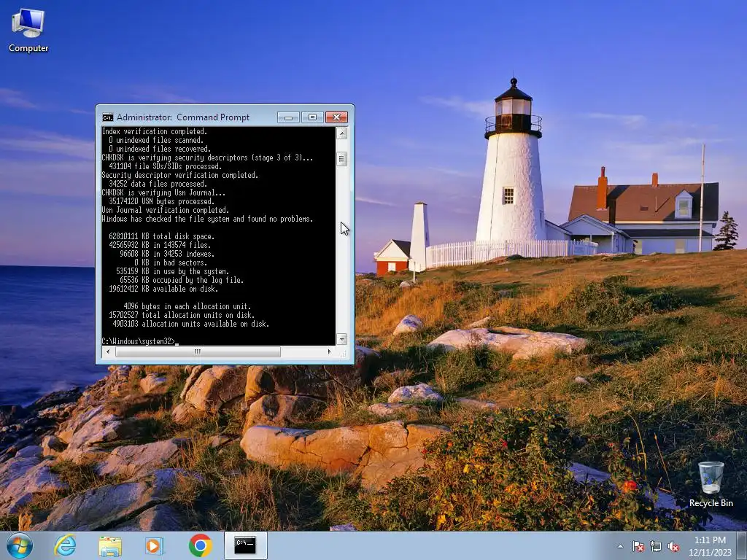
Task: Launch Windows Media Player from taskbar
Action: pos(155,545)
